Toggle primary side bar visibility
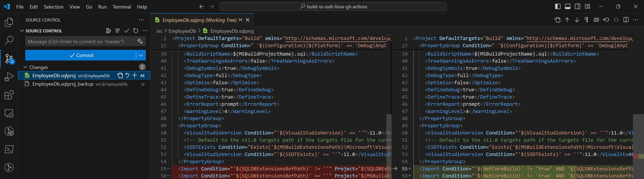This screenshot has height=179, width=644. [x=558, y=7]
